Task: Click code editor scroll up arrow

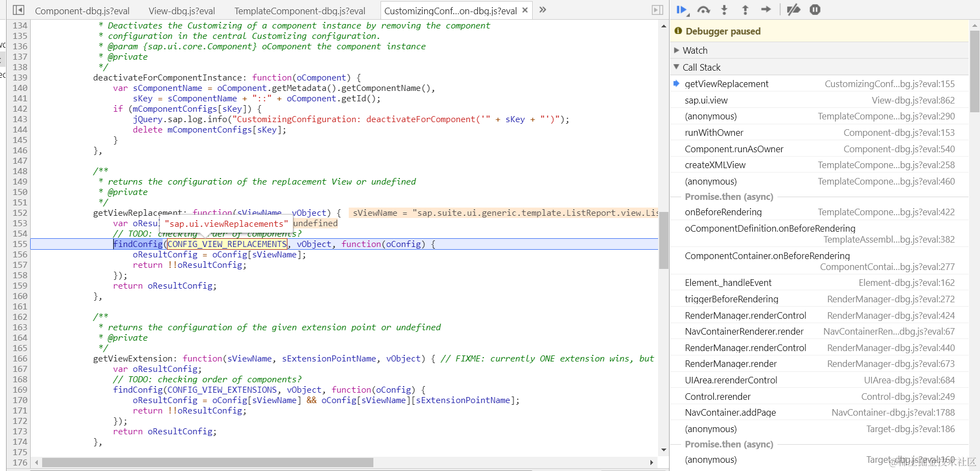Action: tap(664, 26)
